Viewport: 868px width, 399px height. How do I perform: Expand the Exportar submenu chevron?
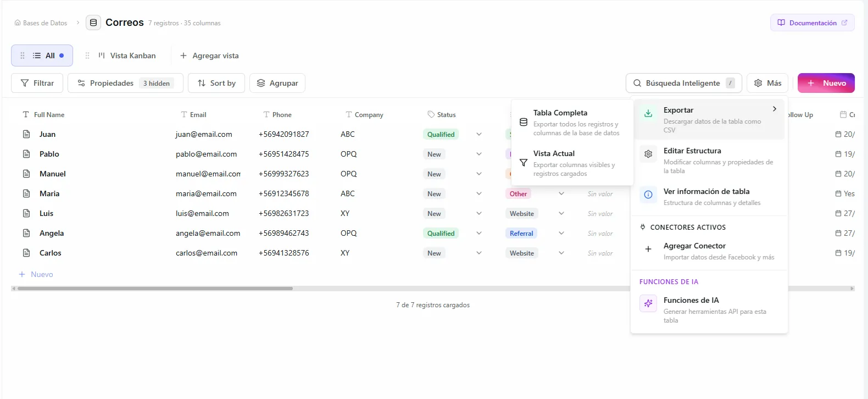click(775, 109)
